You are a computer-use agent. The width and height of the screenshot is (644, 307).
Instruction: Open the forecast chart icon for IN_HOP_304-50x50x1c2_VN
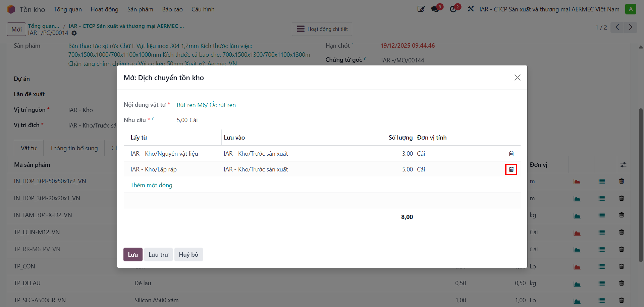[577, 182]
